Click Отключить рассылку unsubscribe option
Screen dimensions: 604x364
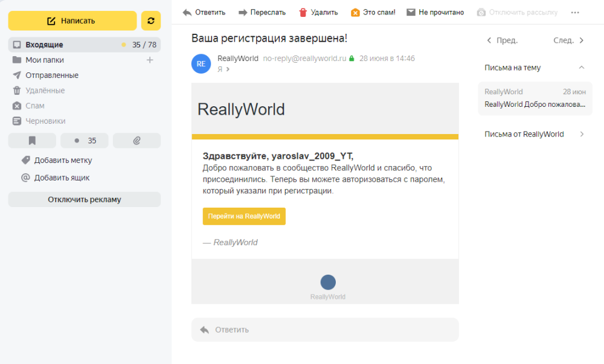point(518,12)
